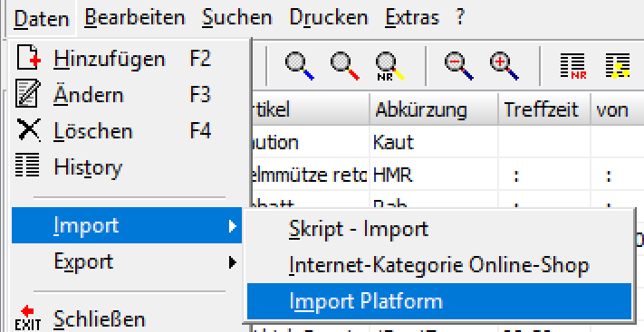Click the zoom out magnifier icon
The image size is (644, 332).
pos(458,66)
